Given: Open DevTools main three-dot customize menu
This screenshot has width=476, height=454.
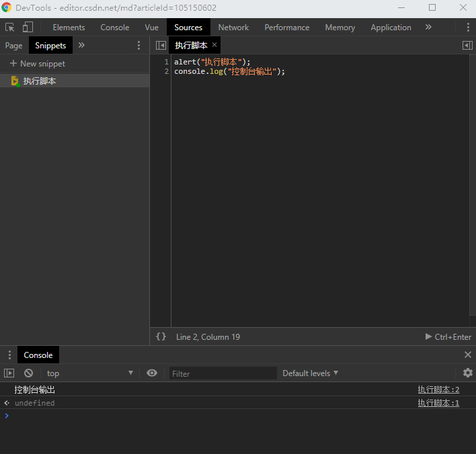Looking at the screenshot, I should pos(468,28).
